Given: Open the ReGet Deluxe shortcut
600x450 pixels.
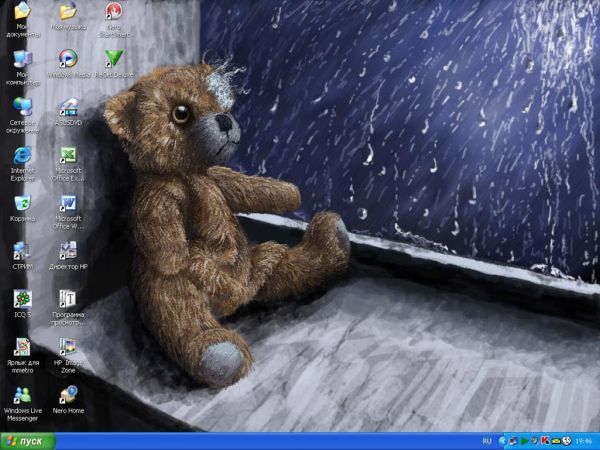Looking at the screenshot, I should point(114,59).
